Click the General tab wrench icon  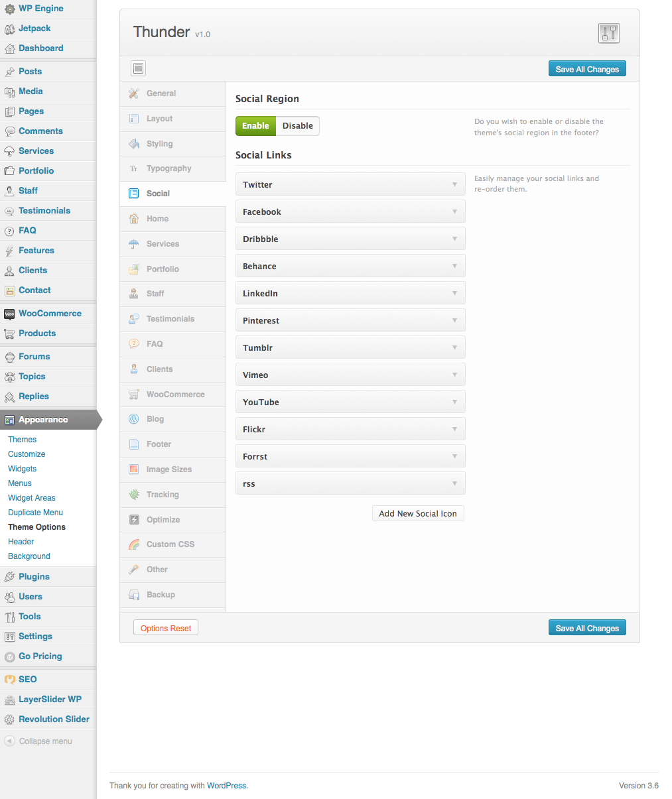click(134, 93)
